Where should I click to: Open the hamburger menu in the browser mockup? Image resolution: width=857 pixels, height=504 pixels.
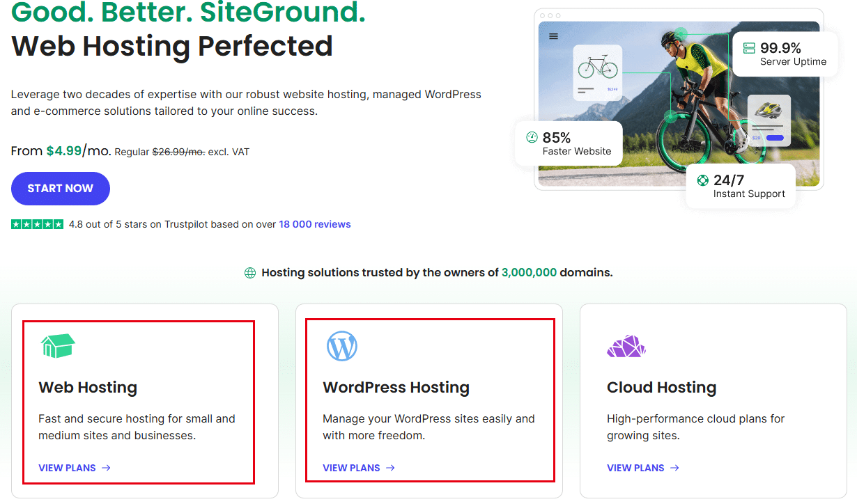(x=553, y=36)
